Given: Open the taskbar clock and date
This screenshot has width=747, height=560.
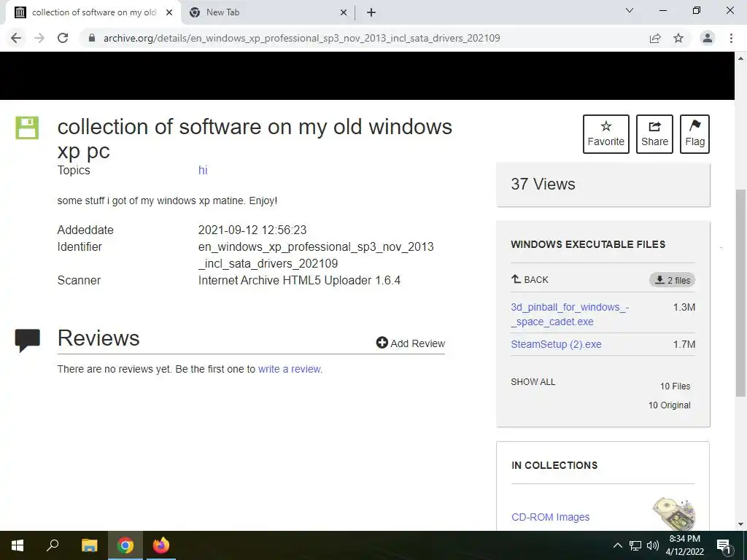Looking at the screenshot, I should [684, 545].
